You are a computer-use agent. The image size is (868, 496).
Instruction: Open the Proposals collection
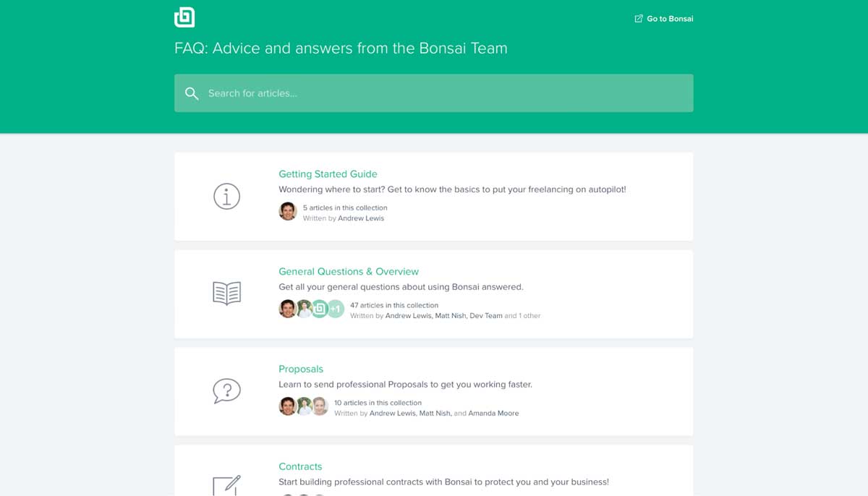301,369
